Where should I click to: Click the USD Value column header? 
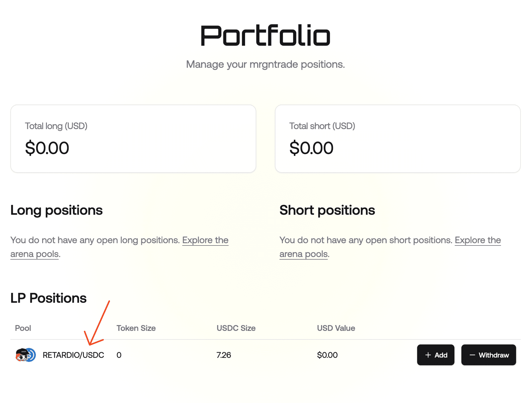pos(336,328)
